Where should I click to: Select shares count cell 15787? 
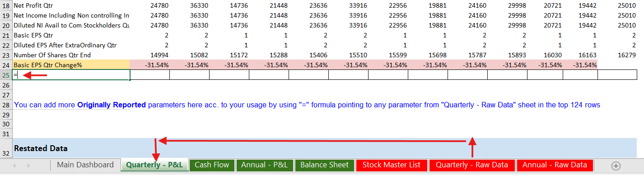point(468,55)
